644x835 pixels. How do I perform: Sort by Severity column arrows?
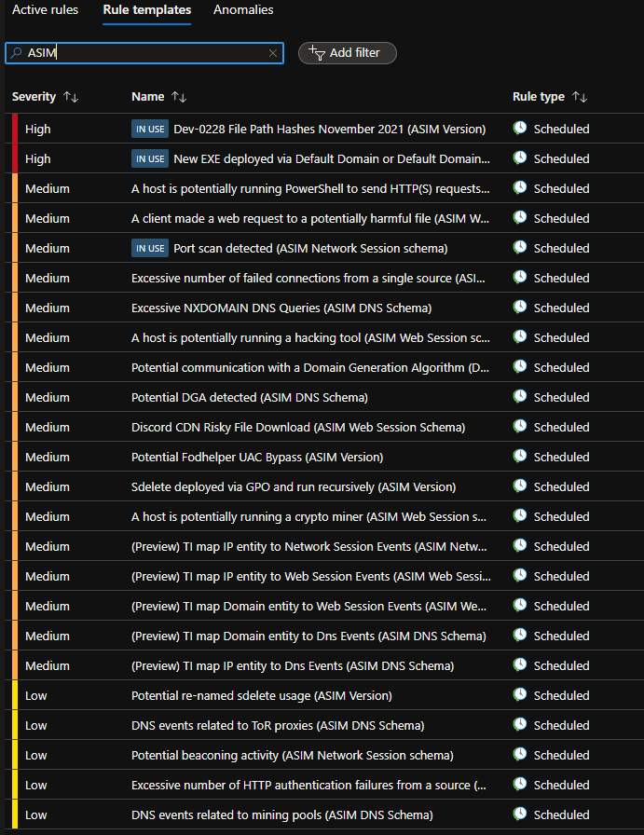71,97
